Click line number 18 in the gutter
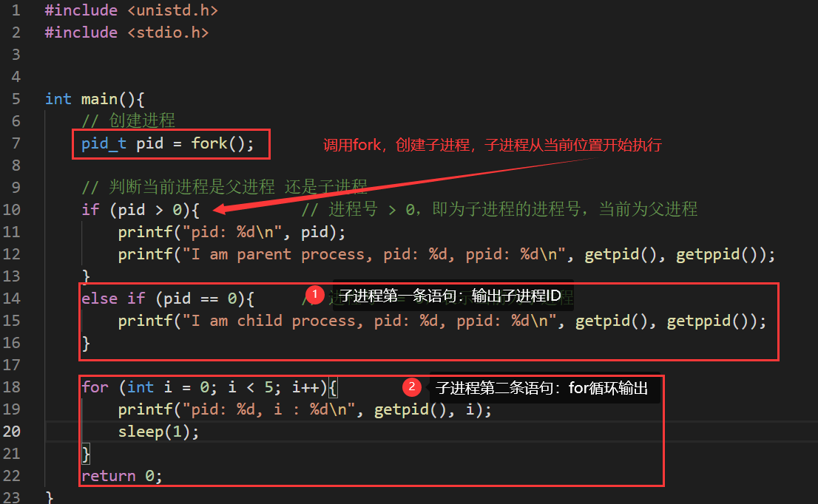This screenshot has width=818, height=504. click(12, 387)
